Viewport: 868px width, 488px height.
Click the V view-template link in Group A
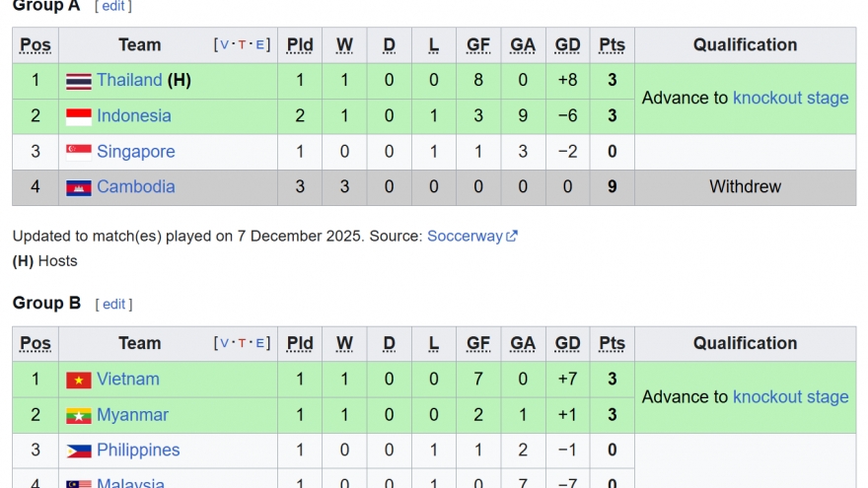click(x=224, y=44)
